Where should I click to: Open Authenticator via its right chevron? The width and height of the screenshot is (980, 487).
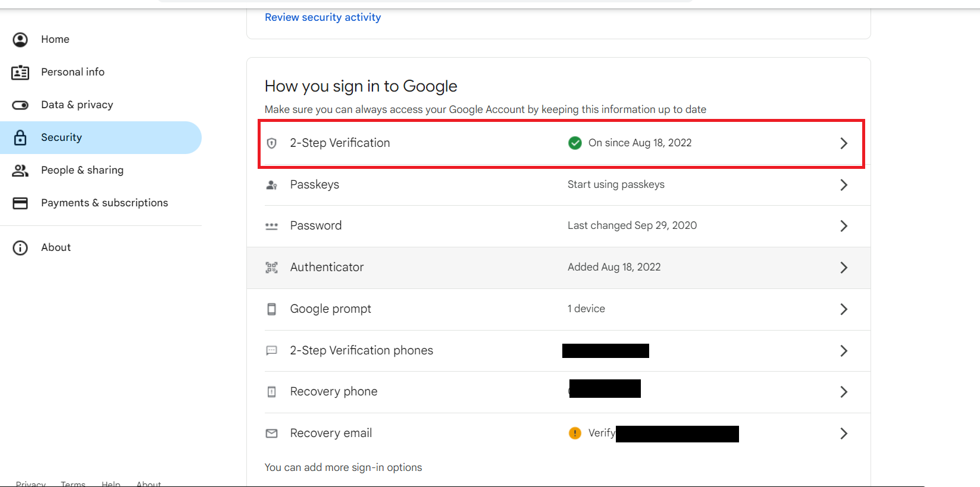pyautogui.click(x=844, y=268)
